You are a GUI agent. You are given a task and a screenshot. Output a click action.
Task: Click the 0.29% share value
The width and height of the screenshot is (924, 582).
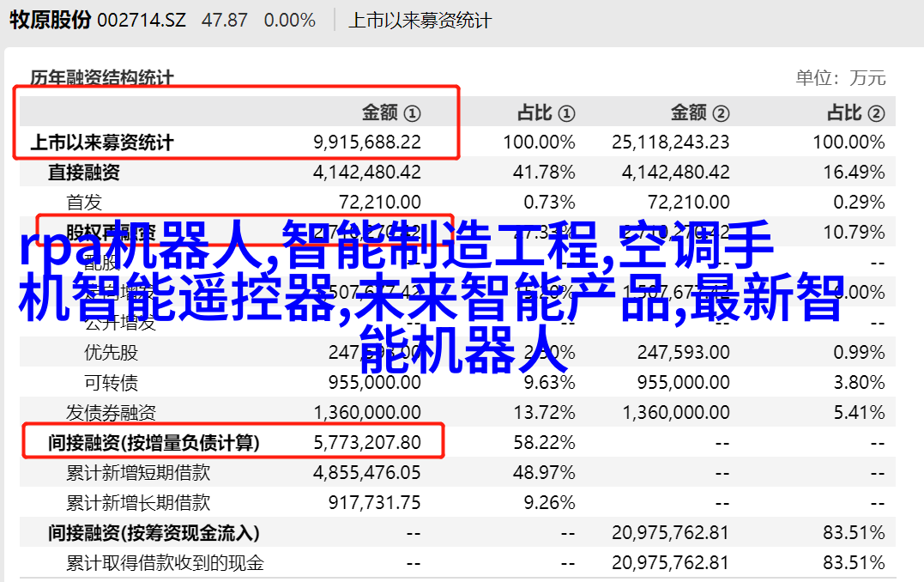[859, 203]
